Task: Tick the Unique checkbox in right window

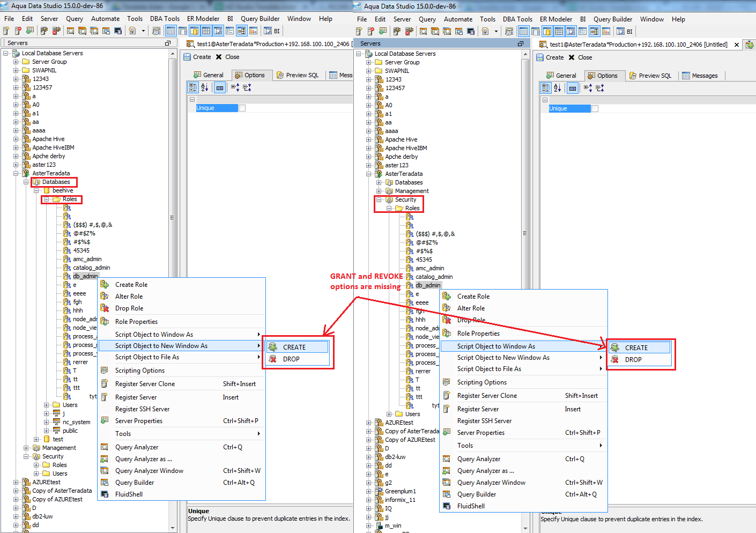Action: click(x=595, y=109)
